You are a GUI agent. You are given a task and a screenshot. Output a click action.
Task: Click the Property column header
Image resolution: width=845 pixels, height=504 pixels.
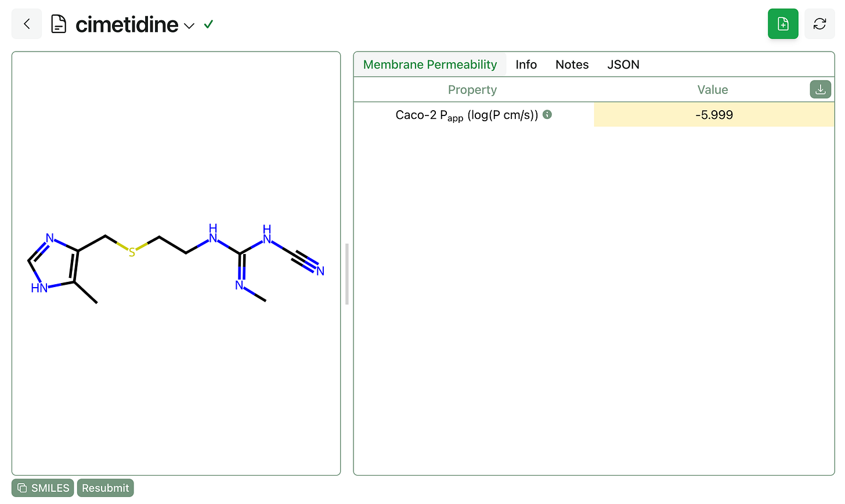(x=472, y=89)
